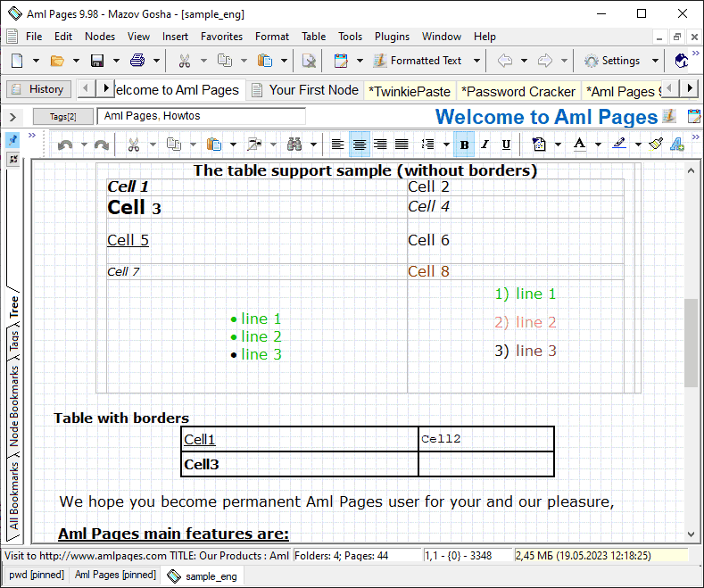Screen dimensions: 704x588
Task: Click Paste clipboard icon in main toolbar
Action: 265,60
